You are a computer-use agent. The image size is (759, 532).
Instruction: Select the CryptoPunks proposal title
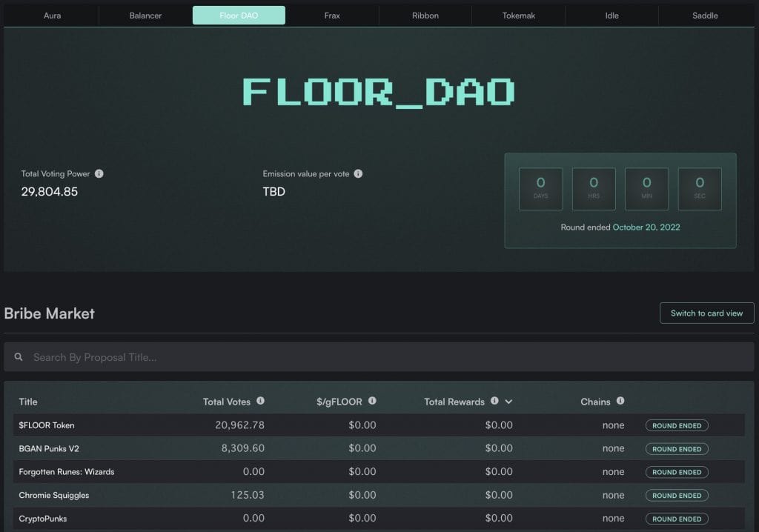pyautogui.click(x=42, y=519)
